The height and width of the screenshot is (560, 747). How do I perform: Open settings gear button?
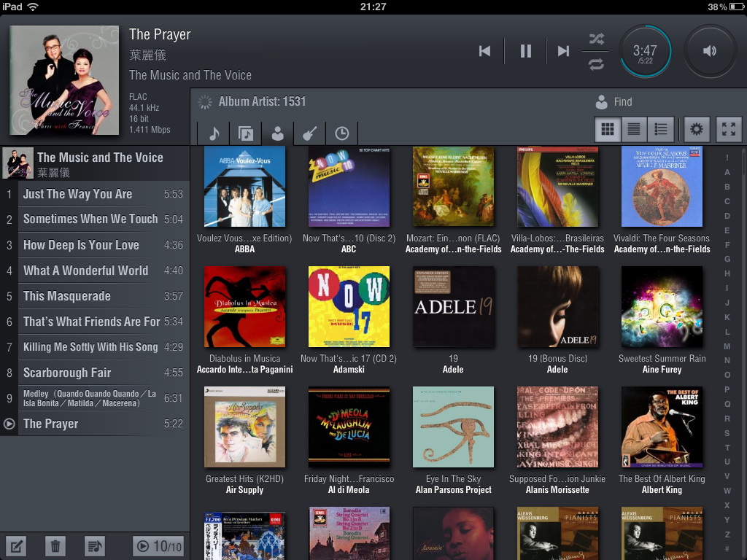point(697,129)
